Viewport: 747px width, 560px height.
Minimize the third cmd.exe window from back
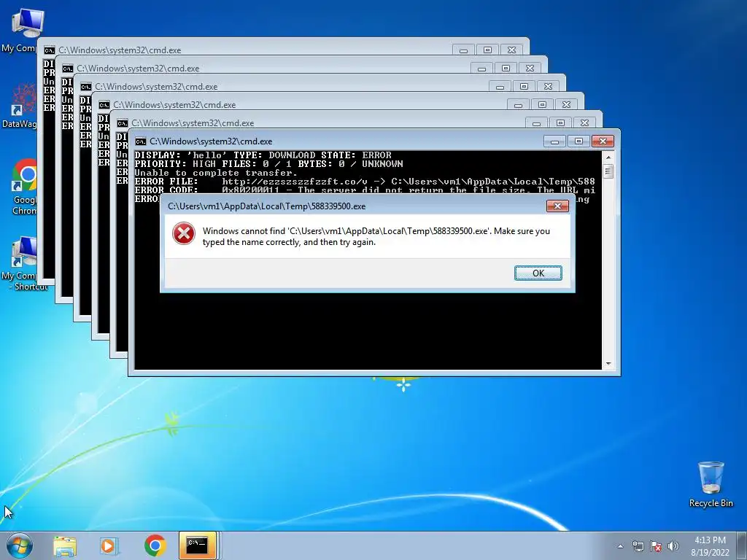pos(500,86)
